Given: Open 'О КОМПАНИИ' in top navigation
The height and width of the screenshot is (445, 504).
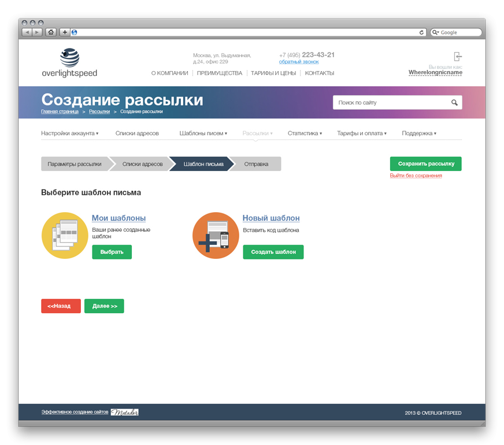Looking at the screenshot, I should pyautogui.click(x=170, y=73).
